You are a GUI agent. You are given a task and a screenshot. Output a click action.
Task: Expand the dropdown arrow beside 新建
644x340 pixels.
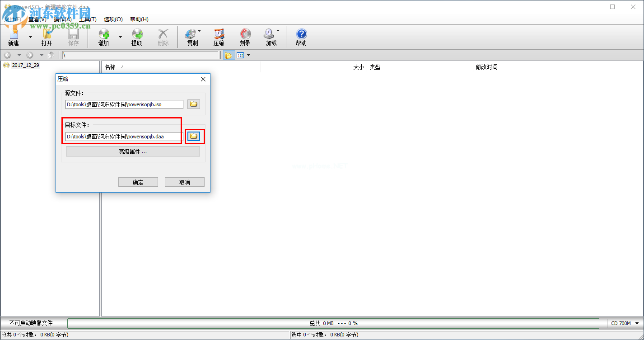(x=30, y=37)
